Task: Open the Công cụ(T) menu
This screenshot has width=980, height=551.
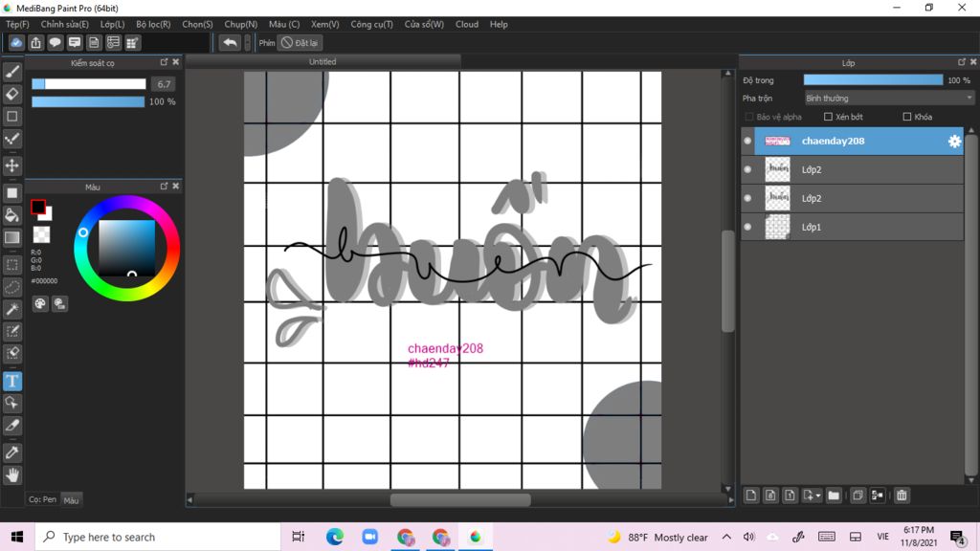Action: click(372, 24)
